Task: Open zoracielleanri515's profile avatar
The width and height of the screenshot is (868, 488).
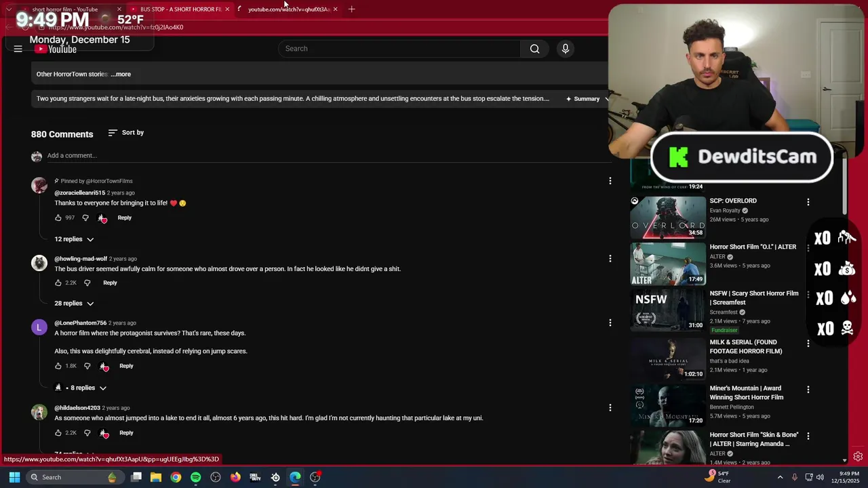Action: click(39, 185)
